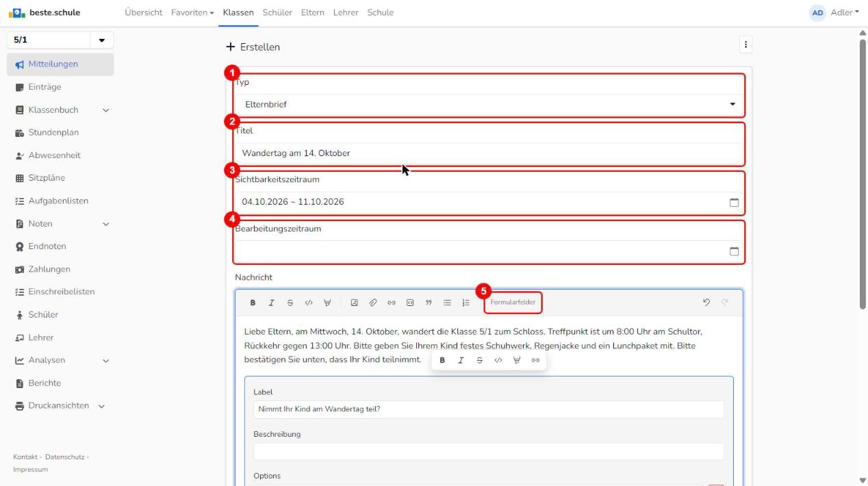Open Schule in the top navigation
This screenshot has width=868, height=486.
[x=381, y=12]
